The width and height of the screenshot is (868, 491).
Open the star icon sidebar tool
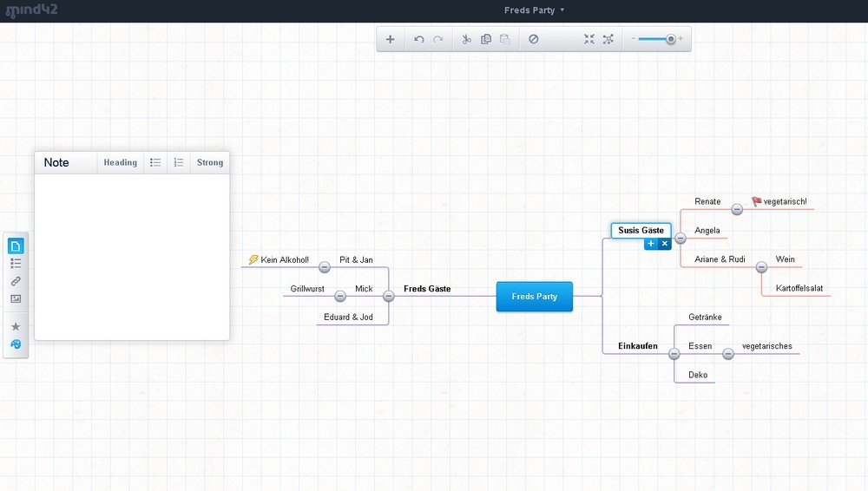pos(16,326)
